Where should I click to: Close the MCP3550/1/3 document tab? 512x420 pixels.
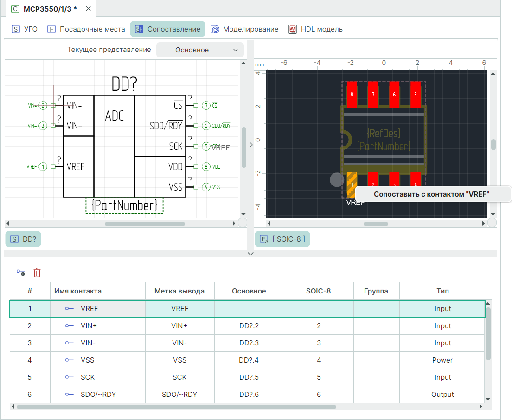[88, 9]
